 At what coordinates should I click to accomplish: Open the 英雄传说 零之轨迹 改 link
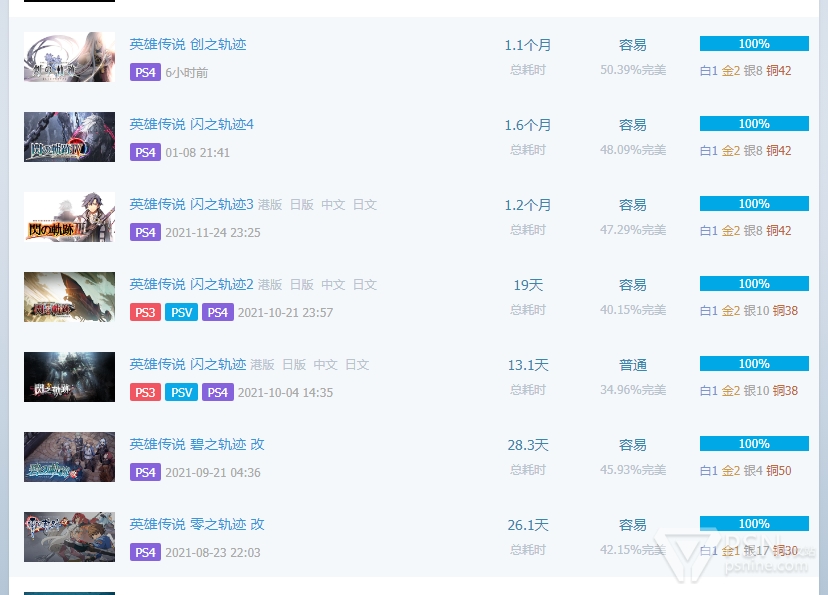tap(197, 524)
